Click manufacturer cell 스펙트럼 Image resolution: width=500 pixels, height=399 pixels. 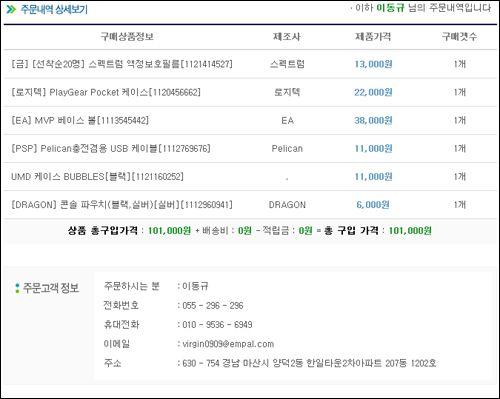[x=287, y=64]
